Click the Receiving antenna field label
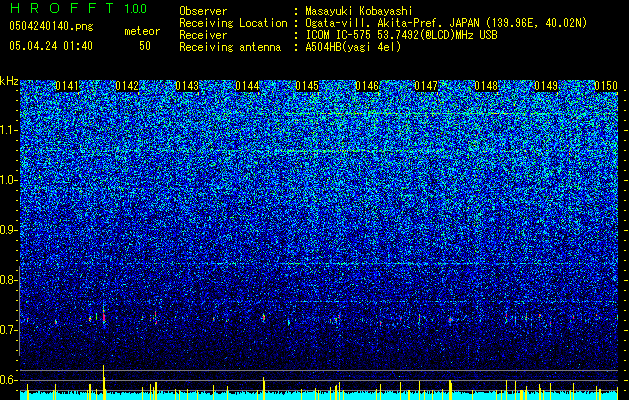This screenshot has height=400, width=629. click(230, 47)
